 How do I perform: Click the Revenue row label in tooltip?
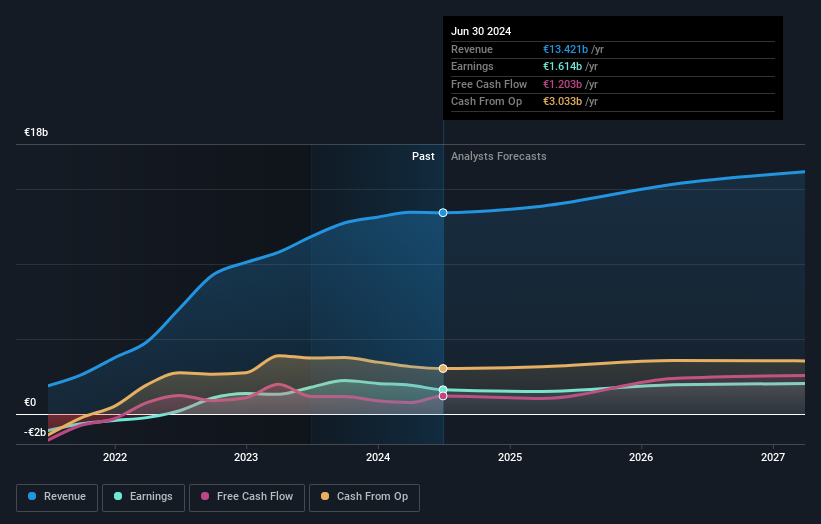tap(472, 49)
